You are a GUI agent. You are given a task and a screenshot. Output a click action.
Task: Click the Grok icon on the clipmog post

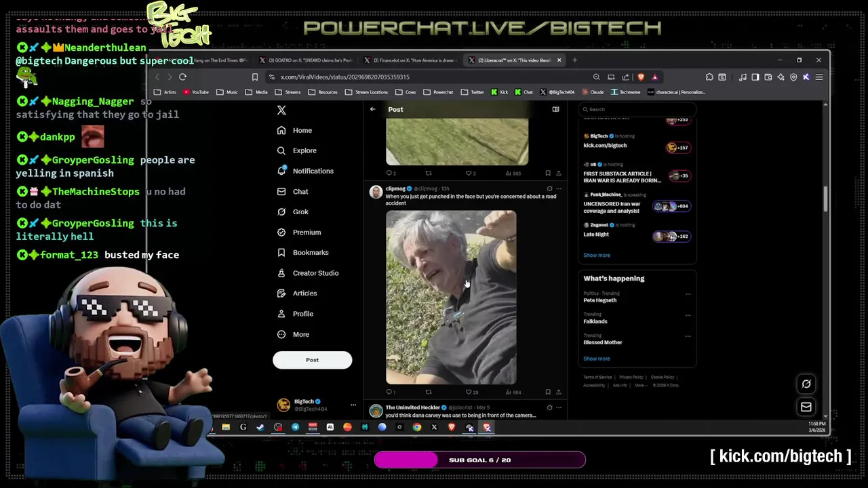549,188
